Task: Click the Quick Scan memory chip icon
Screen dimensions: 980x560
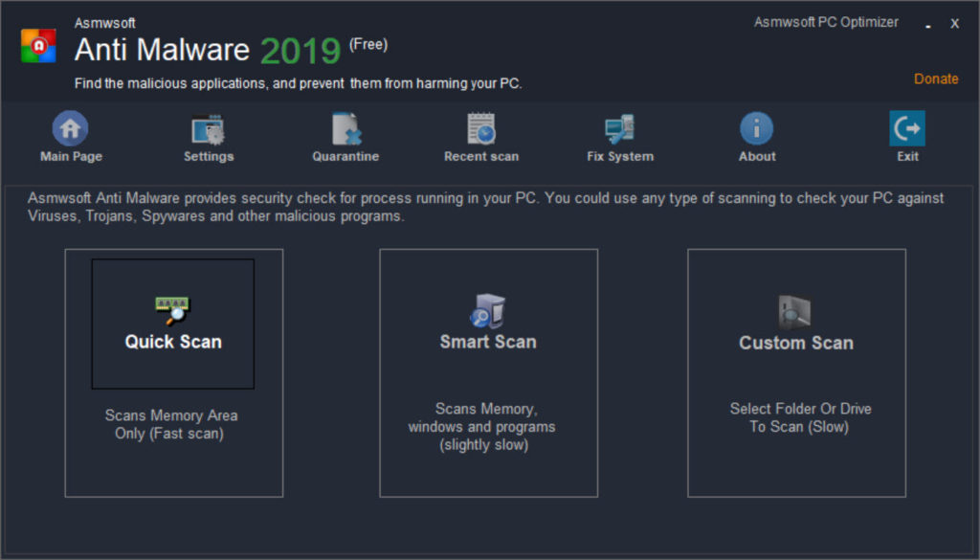Action: 173,310
